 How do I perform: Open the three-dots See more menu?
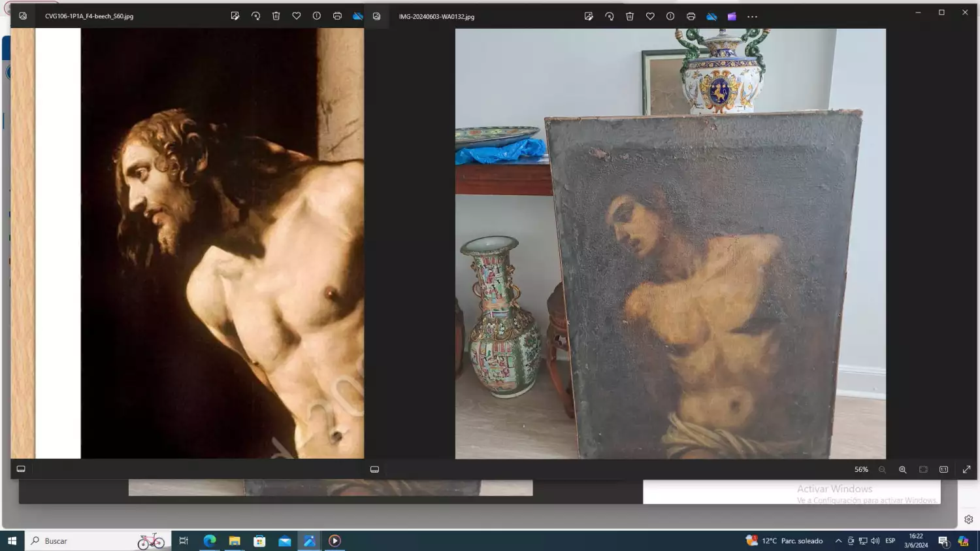(752, 16)
